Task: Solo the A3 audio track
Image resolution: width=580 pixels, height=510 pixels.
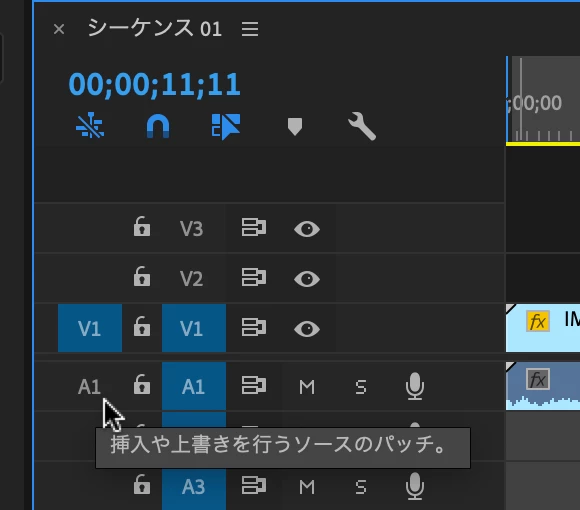Action: tap(361, 487)
